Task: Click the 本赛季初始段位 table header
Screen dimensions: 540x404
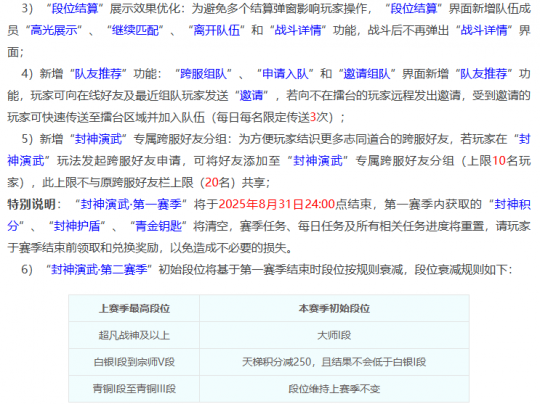Action: point(334,308)
